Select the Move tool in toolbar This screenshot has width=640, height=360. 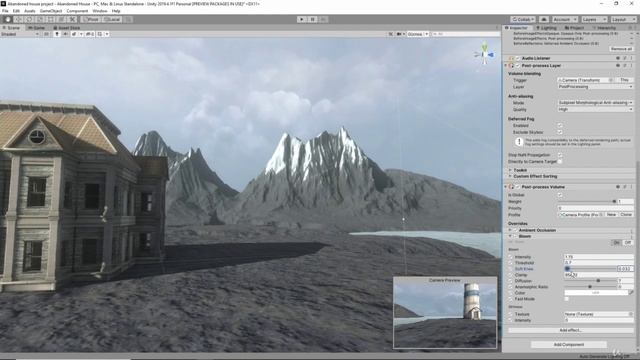coord(18,19)
